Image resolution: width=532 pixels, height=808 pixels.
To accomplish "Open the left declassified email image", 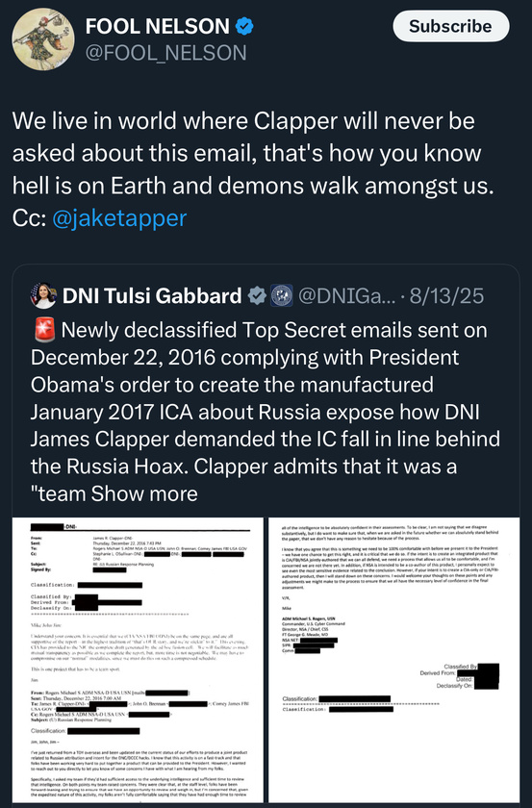I will [x=138, y=660].
